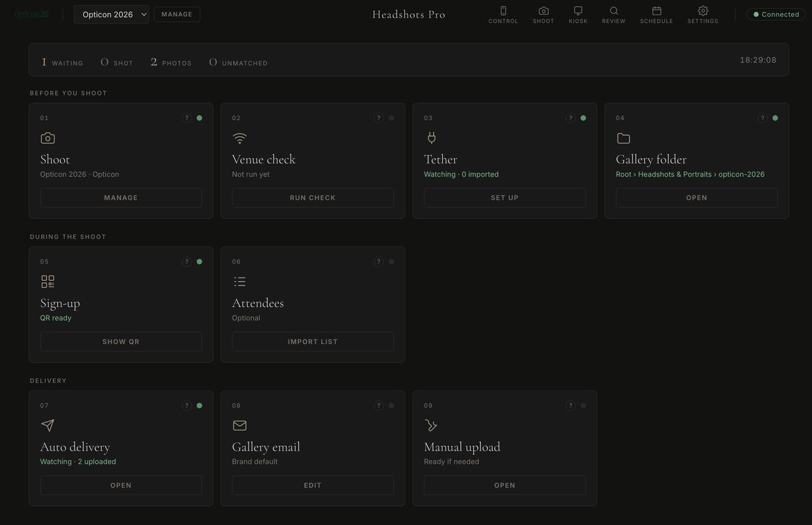Open the Schedule calendar view

(656, 14)
